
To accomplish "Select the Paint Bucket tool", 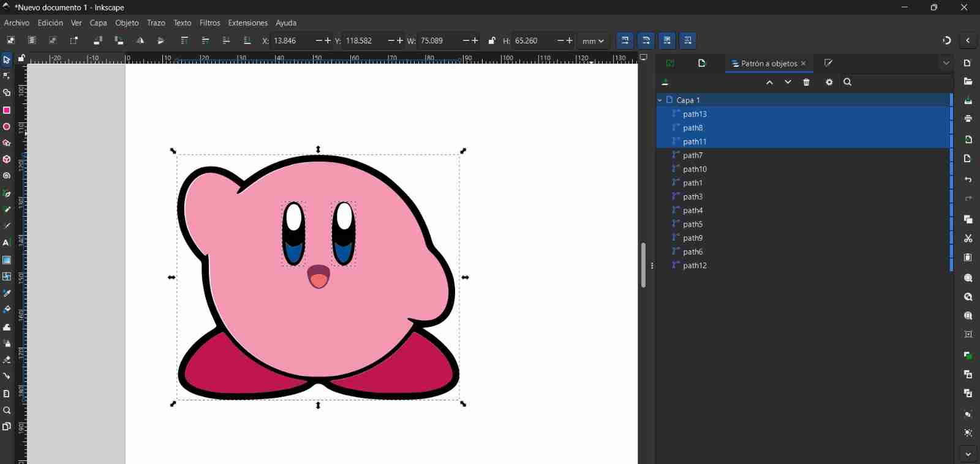I will tap(7, 310).
